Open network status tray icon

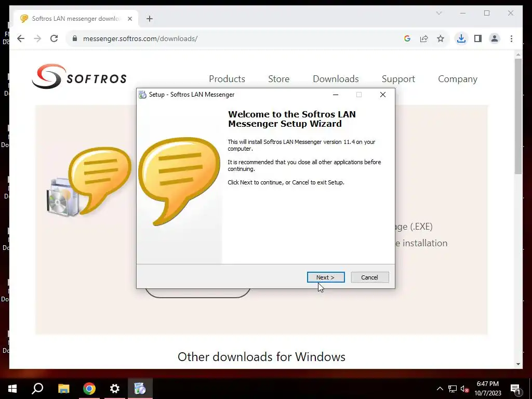453,389
